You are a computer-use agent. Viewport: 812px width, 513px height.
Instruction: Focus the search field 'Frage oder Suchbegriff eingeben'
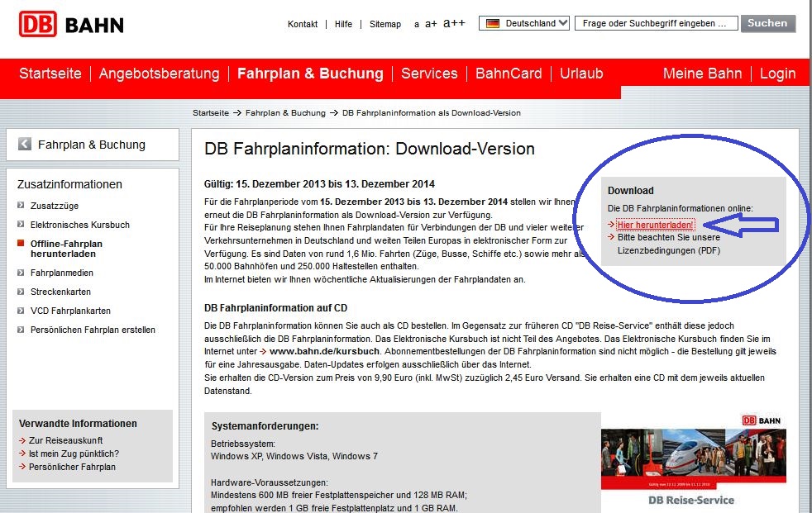click(x=656, y=23)
